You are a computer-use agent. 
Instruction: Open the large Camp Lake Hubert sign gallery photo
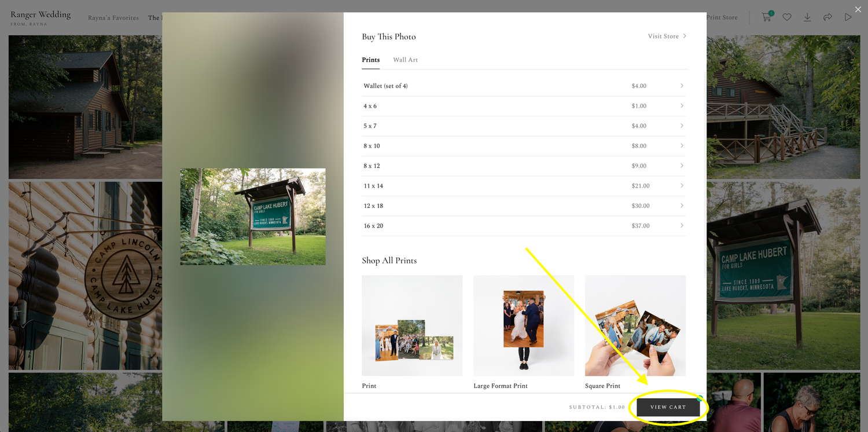784,276
